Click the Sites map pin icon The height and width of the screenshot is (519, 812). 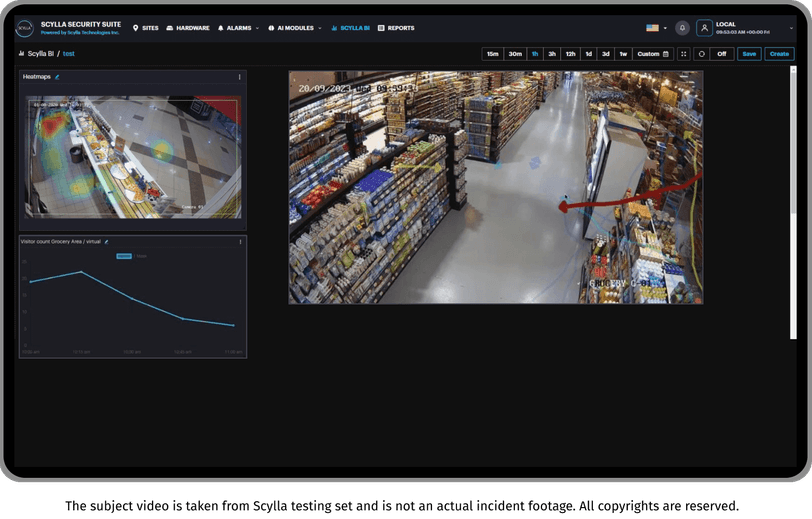click(136, 28)
